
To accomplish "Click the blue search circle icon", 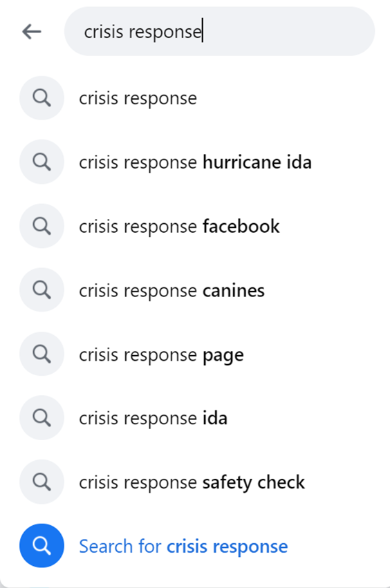I will click(41, 546).
